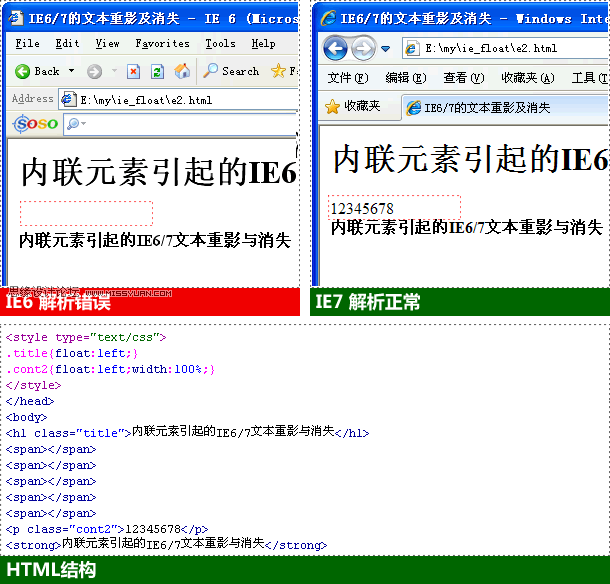
Task: Click the empty dashed red box in IE6 page
Action: point(86,213)
